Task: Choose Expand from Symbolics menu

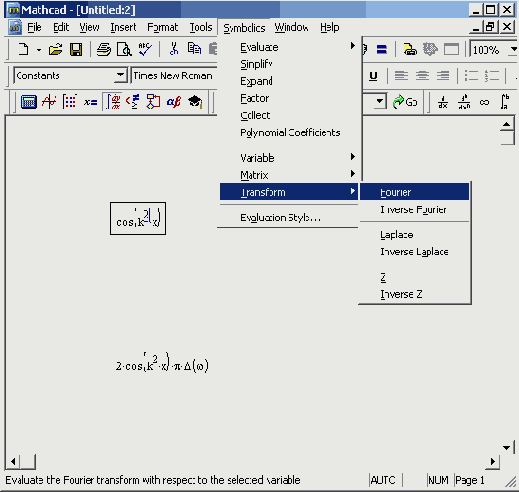Action: [289, 81]
